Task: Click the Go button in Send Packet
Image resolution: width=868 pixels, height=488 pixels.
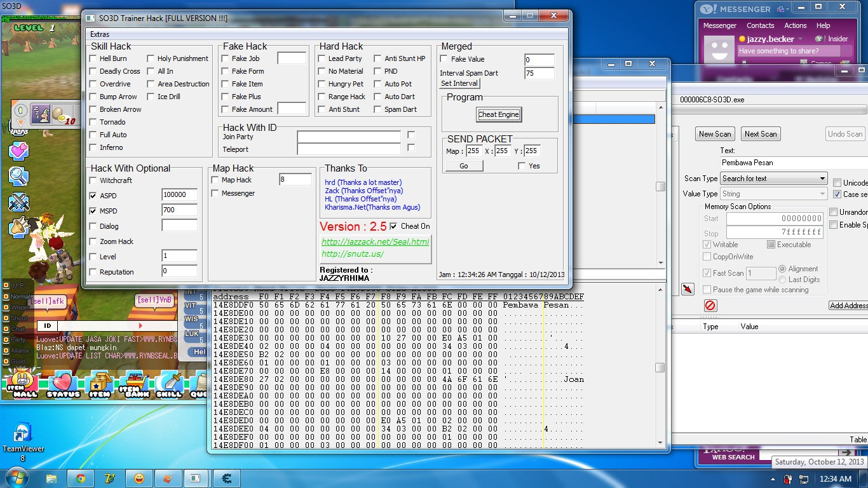Action: [x=464, y=166]
